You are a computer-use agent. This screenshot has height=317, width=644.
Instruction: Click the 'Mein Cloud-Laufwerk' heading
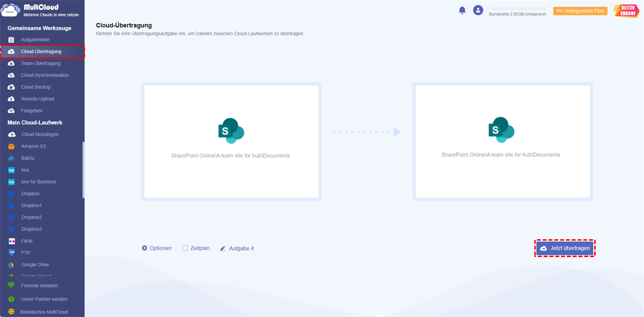35,123
